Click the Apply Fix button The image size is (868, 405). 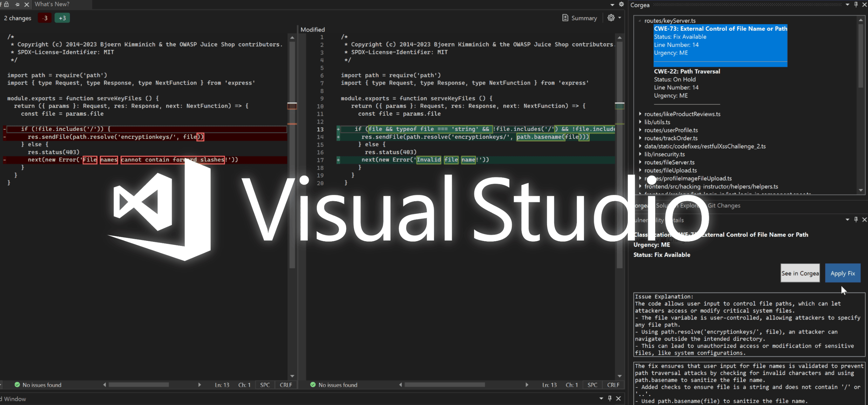click(x=842, y=273)
